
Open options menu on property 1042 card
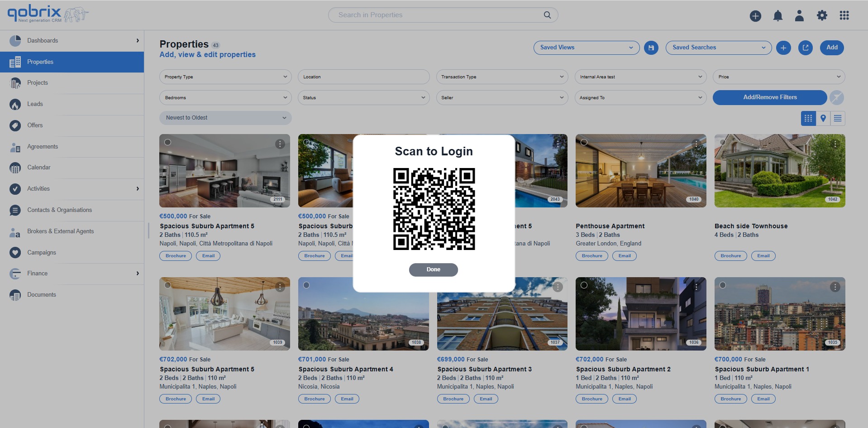pyautogui.click(x=835, y=144)
